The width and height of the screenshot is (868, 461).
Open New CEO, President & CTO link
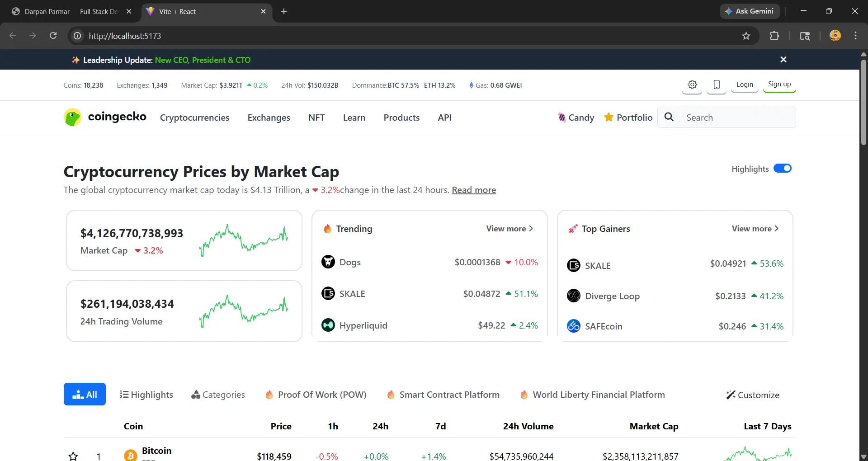pyautogui.click(x=203, y=60)
